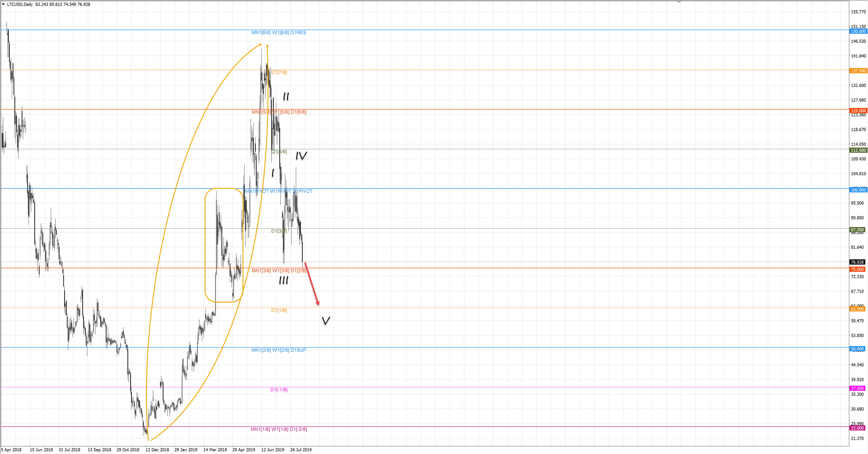Click the LTCUSD,Daily chart title text
The width and height of the screenshot is (868, 454).
pyautogui.click(x=20, y=4)
